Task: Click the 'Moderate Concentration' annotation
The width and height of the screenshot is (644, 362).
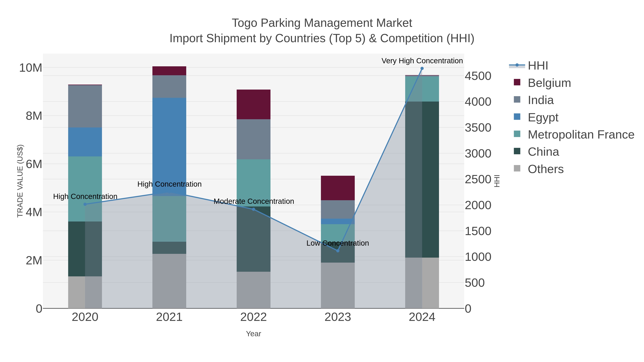Action: (x=254, y=201)
